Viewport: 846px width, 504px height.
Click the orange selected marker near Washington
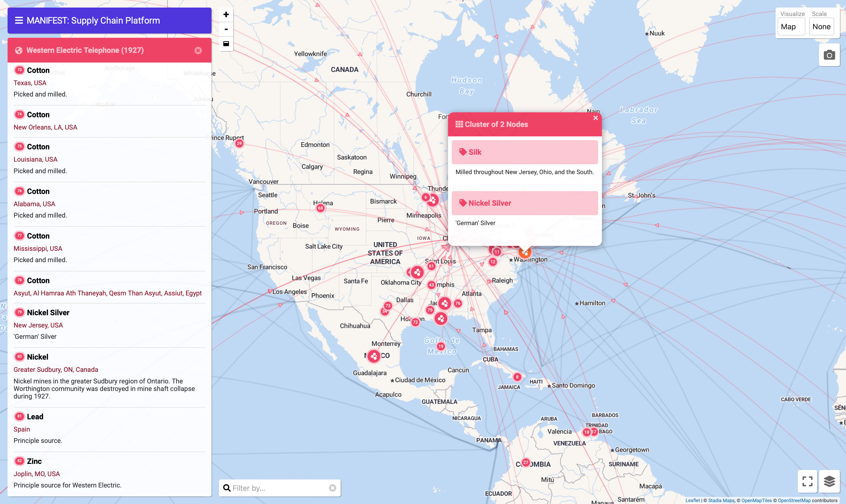click(x=525, y=252)
